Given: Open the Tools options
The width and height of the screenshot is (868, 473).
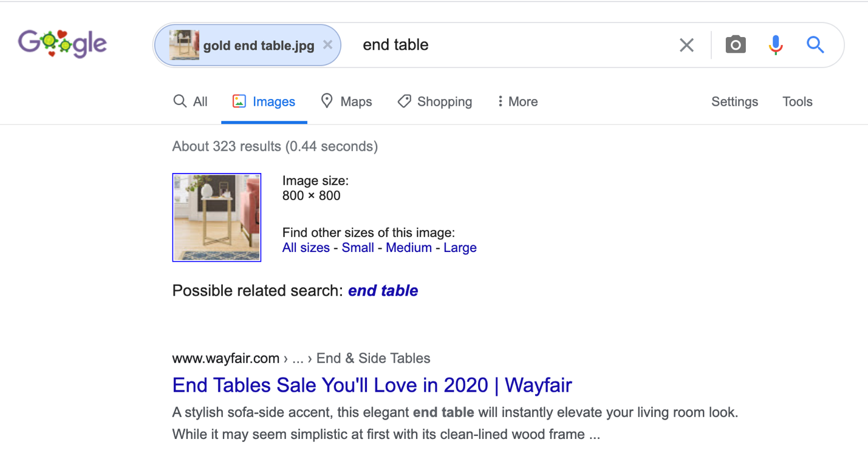Looking at the screenshot, I should [797, 101].
